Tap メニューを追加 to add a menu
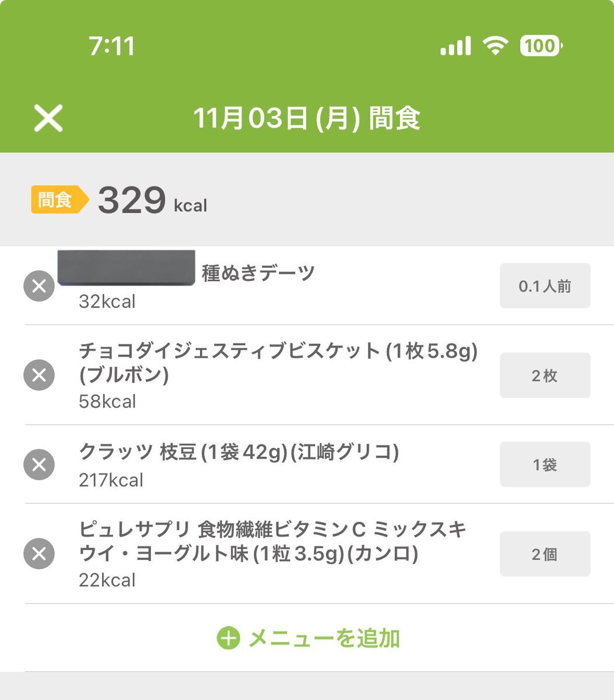Viewport: 614px width, 700px height. [x=324, y=638]
